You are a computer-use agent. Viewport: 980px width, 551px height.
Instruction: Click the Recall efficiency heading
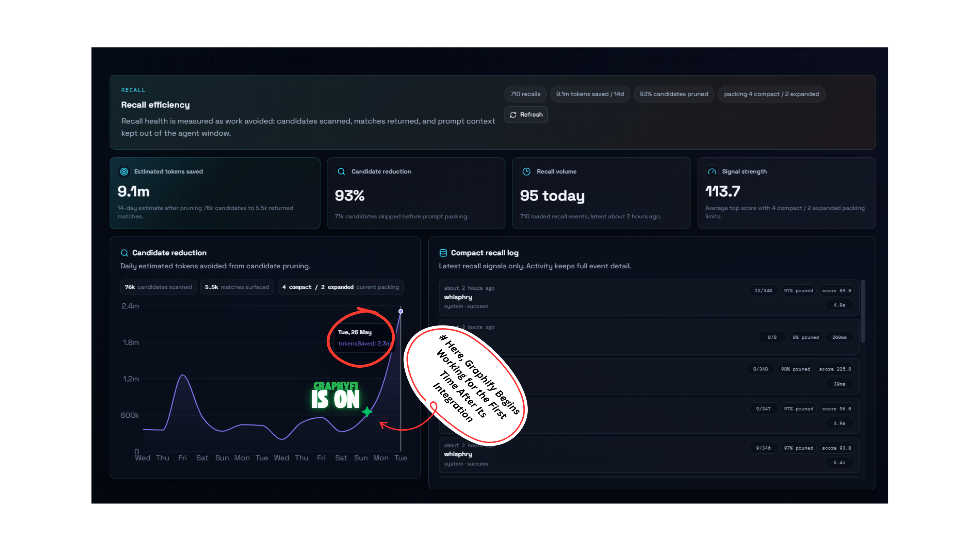155,105
